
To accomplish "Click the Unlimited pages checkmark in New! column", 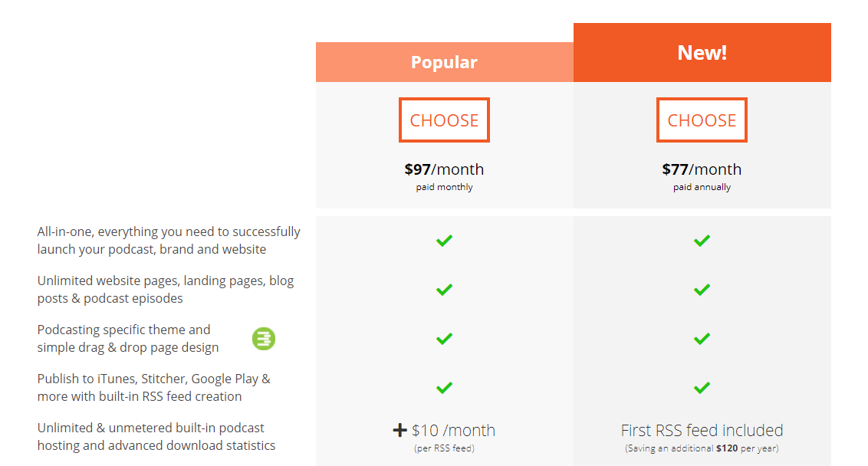I will pyautogui.click(x=702, y=290).
